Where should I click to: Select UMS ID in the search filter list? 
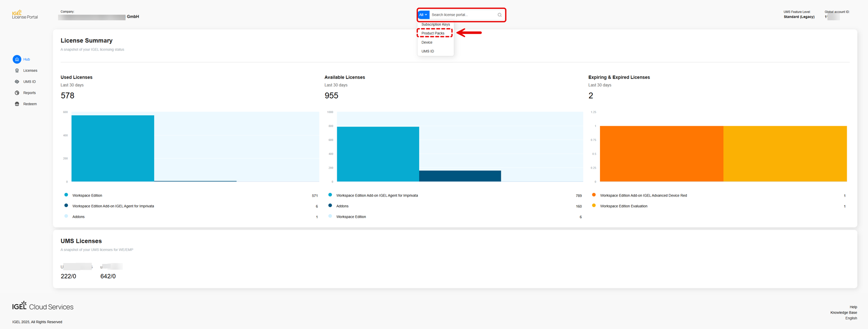click(x=428, y=52)
